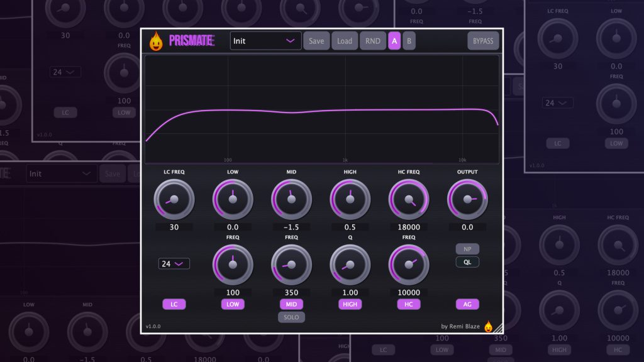Click the SOLO button under MID
The width and height of the screenshot is (644, 362).
(x=291, y=317)
